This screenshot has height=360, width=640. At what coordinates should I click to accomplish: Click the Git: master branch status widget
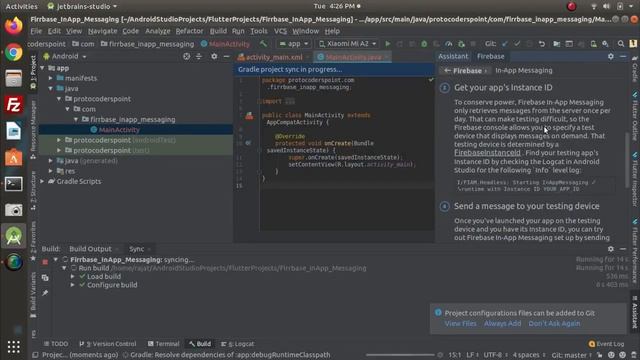(572, 355)
